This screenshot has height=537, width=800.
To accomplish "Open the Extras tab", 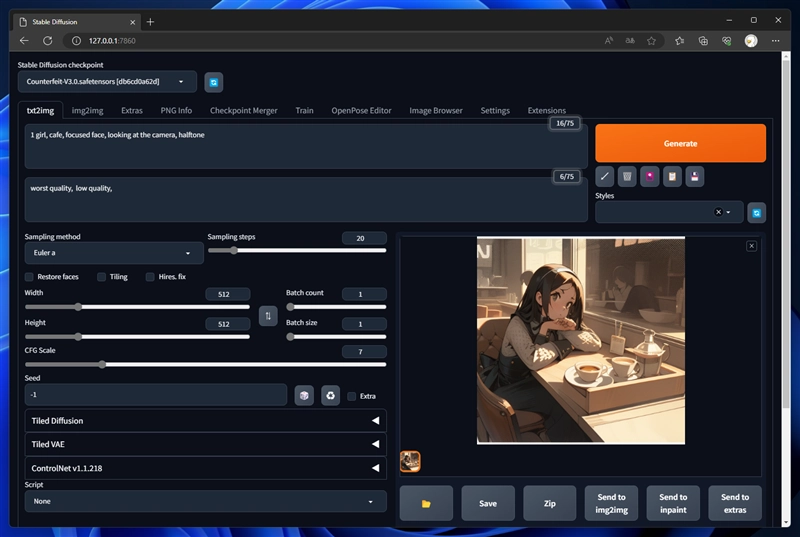I will pyautogui.click(x=132, y=111).
